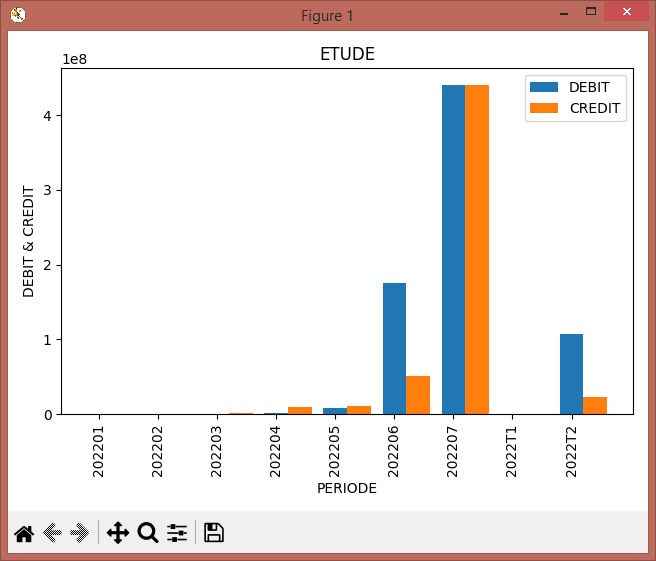Select the blue DEBIT bar for 2022T2
Viewport: 656px width, 561px height.
571,374
